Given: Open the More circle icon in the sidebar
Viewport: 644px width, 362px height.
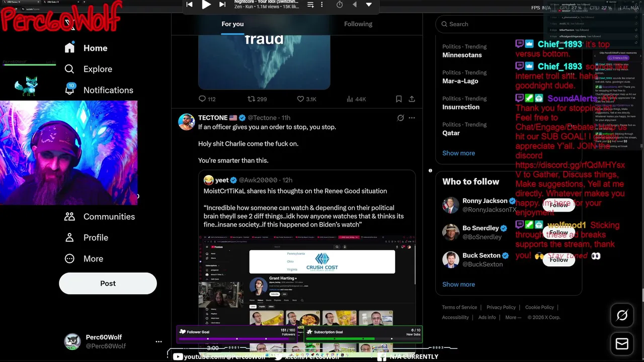Looking at the screenshot, I should pyautogui.click(x=69, y=258).
